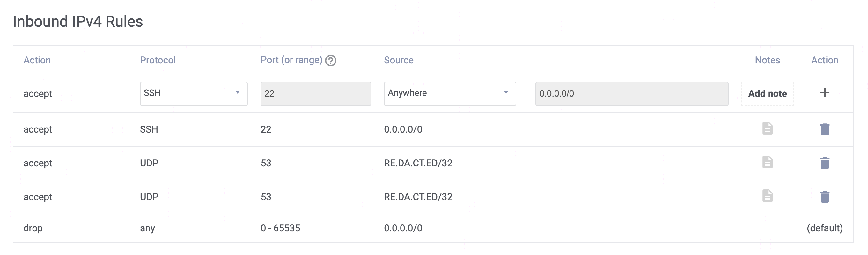
Task: Click the port field showing 22
Action: [x=315, y=93]
